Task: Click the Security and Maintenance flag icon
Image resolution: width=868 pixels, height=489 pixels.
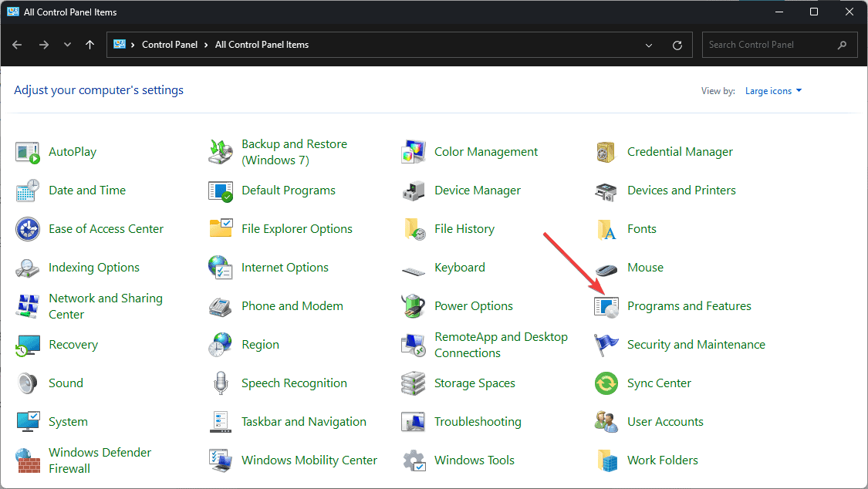Action: (x=606, y=346)
